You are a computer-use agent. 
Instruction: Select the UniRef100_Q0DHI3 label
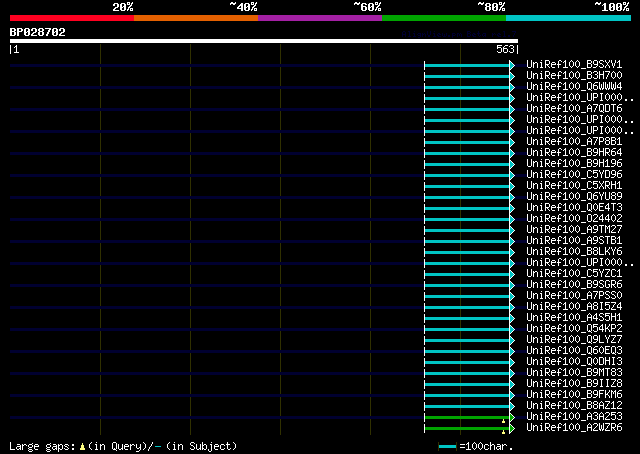[574, 362]
